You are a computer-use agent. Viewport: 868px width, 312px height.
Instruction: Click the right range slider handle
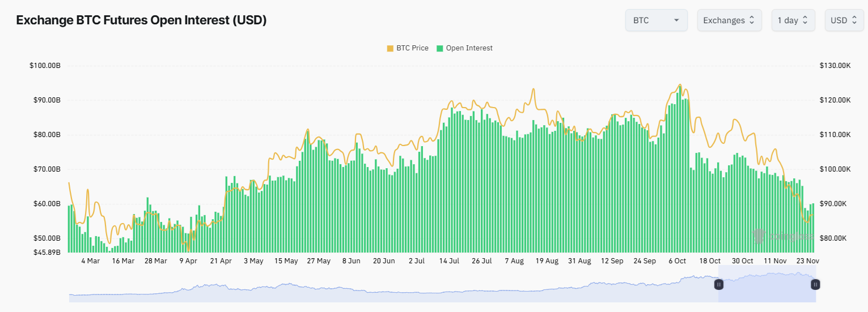pyautogui.click(x=816, y=284)
